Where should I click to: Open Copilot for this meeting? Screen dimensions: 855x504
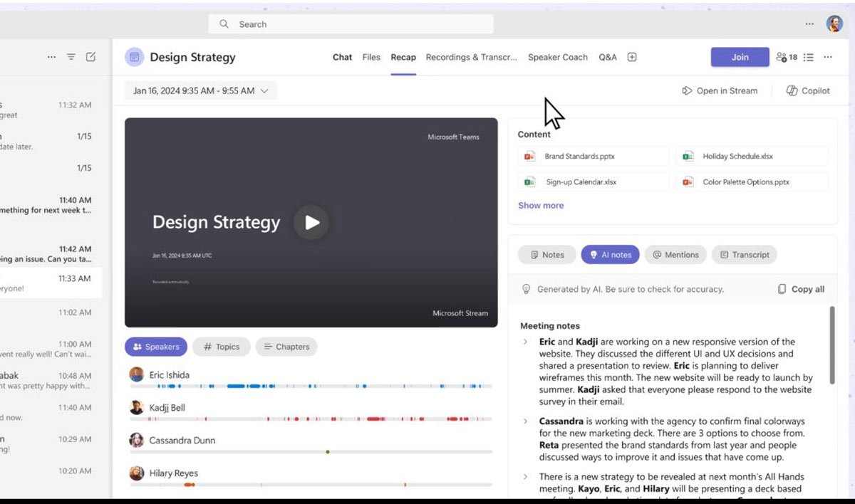(x=808, y=90)
